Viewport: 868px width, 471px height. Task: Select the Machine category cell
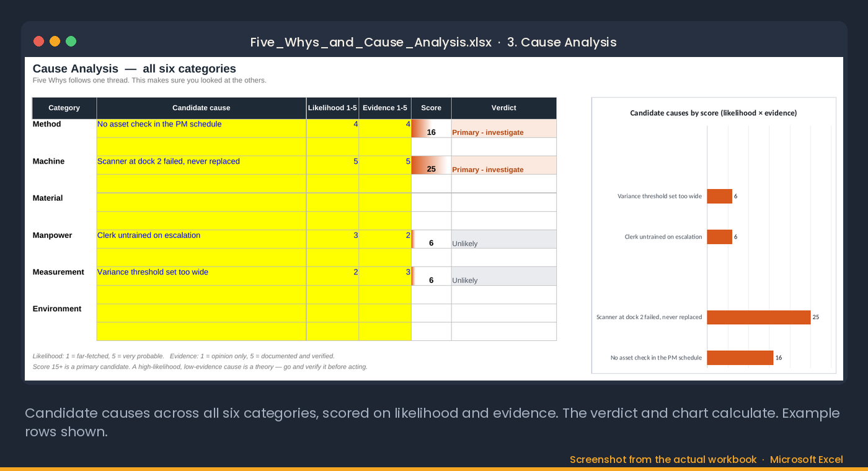[64, 165]
